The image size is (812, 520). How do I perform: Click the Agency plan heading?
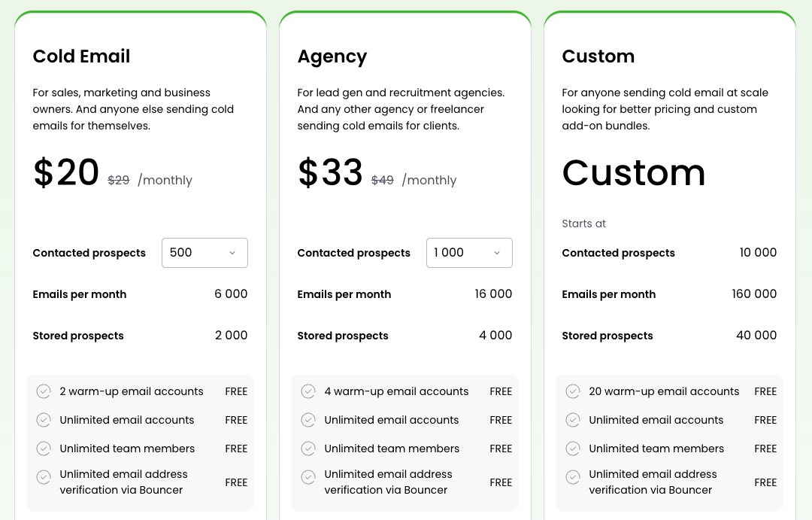pos(332,56)
